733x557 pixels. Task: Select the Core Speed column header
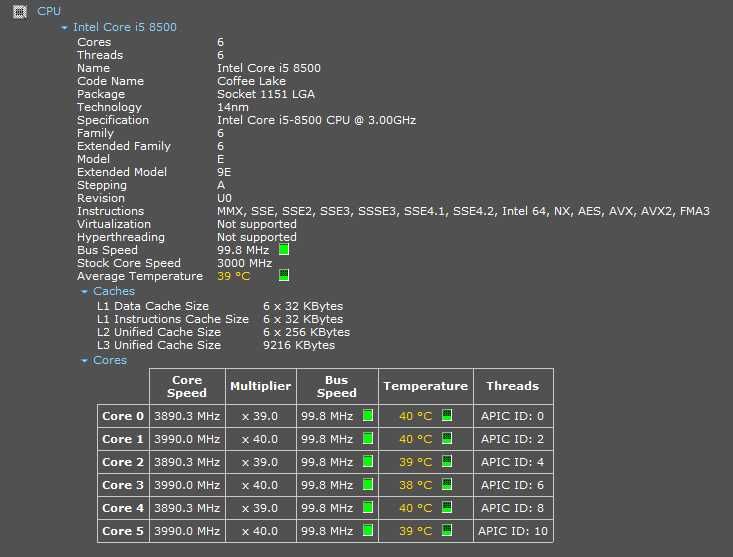point(187,386)
